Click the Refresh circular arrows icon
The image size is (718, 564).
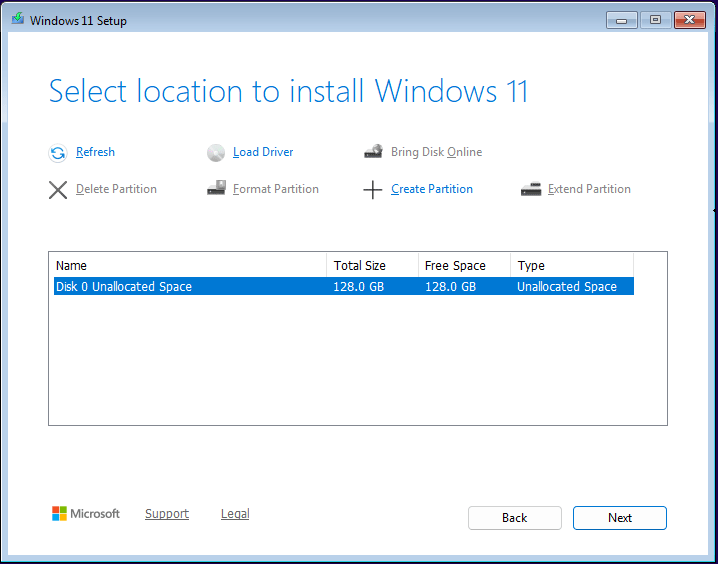[x=58, y=153]
